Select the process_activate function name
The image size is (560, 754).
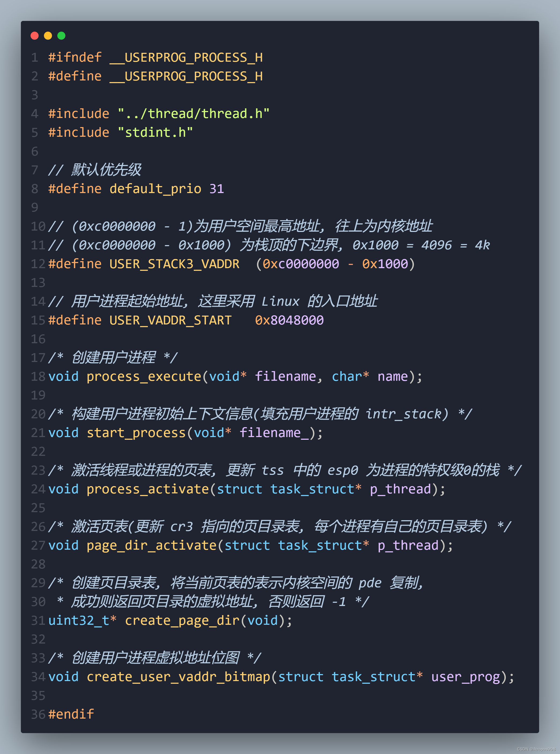tap(148, 489)
